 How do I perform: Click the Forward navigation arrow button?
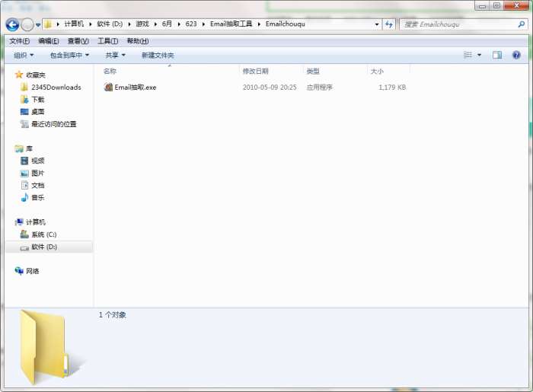pos(27,24)
